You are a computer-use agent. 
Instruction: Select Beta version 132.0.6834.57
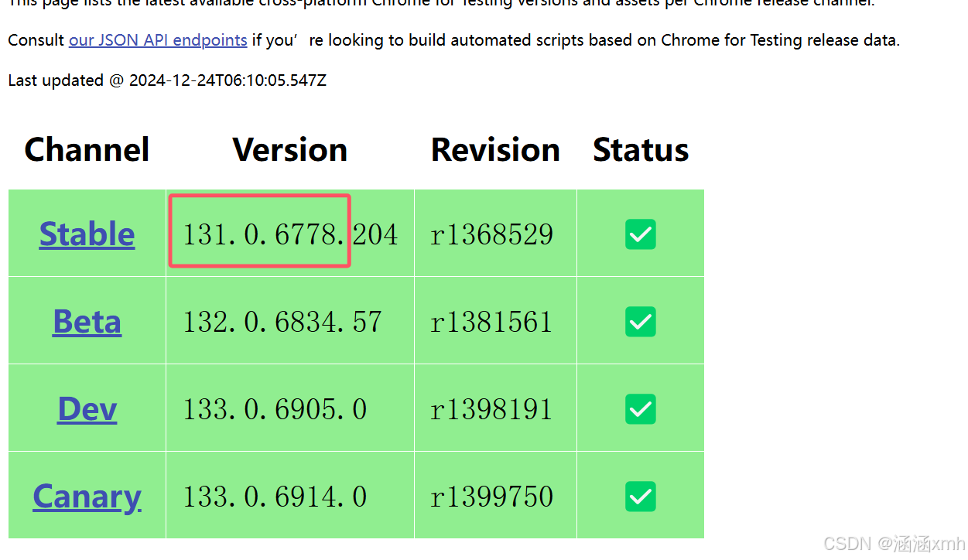(x=282, y=322)
